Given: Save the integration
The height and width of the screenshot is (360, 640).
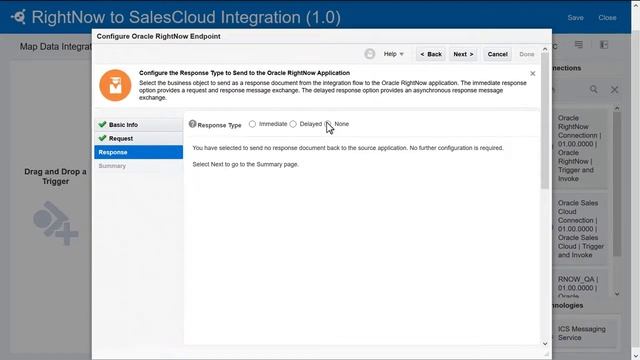Looking at the screenshot, I should 575,18.
